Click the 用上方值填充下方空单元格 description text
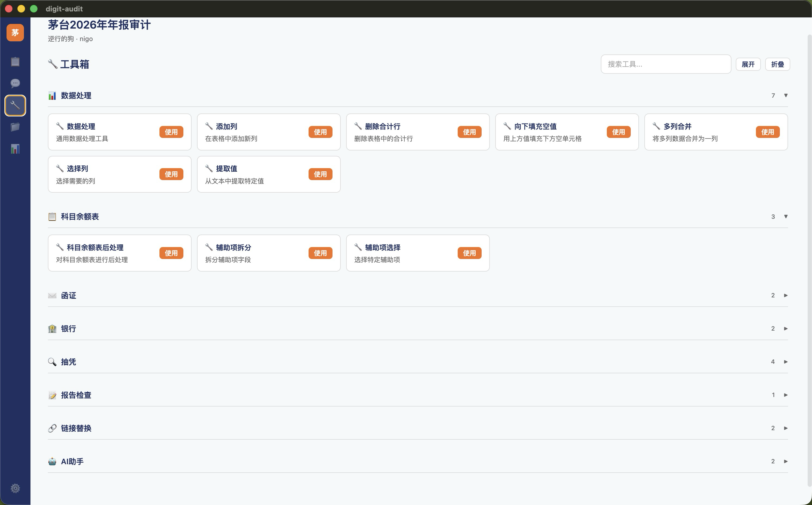812x505 pixels. pyautogui.click(x=542, y=138)
